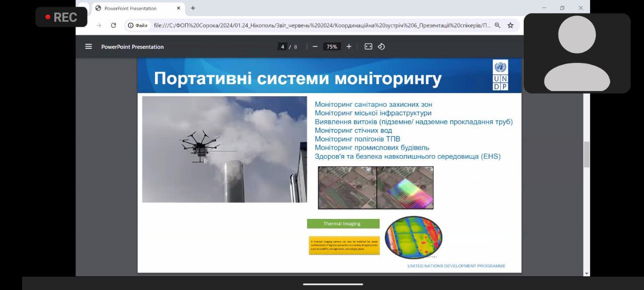
Task: Click UNITED NATIONS DEVELOPMENT PROGRAMME footer text
Action: click(456, 266)
